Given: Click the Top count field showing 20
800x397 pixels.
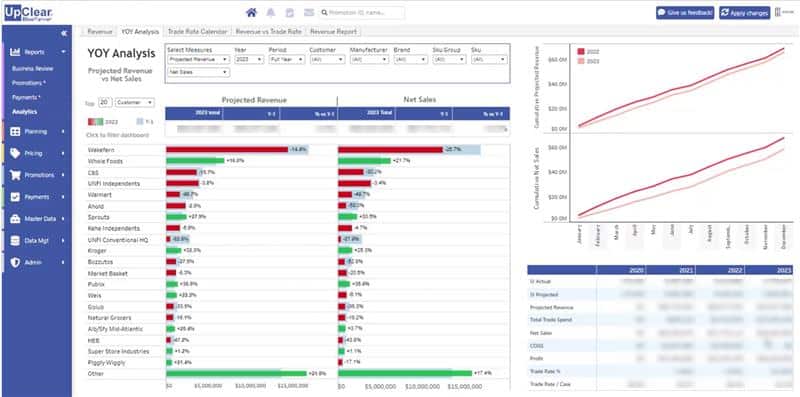Looking at the screenshot, I should tap(106, 103).
